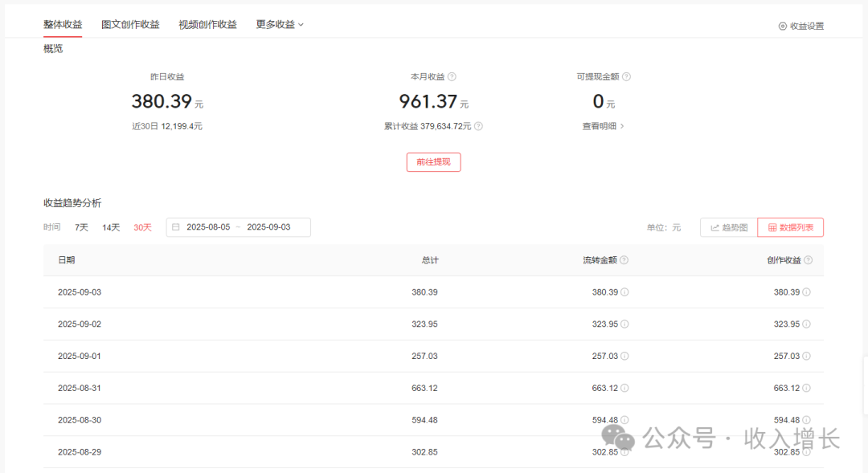Click 收益设置 link text
The image size is (868, 473).
(807, 26)
